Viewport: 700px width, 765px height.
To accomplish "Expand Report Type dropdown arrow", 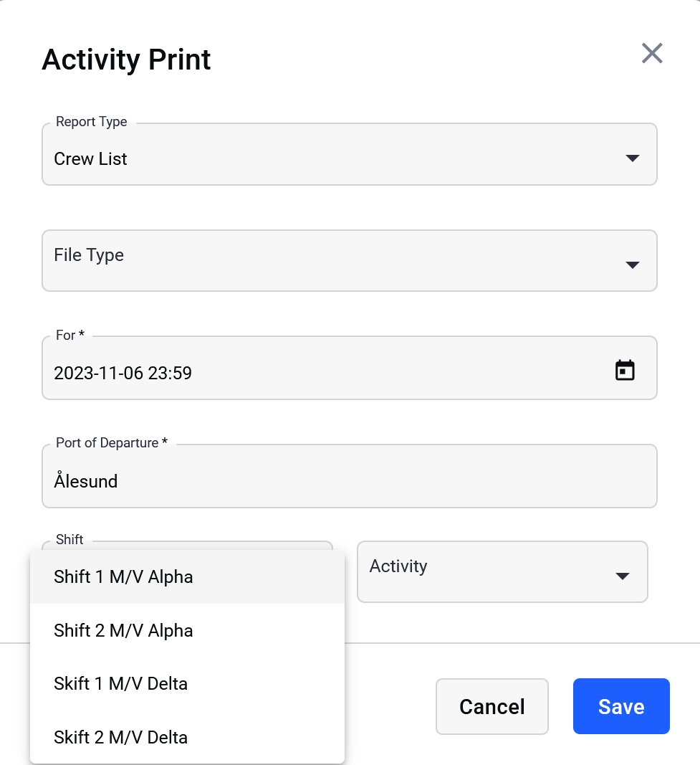I will pos(632,158).
